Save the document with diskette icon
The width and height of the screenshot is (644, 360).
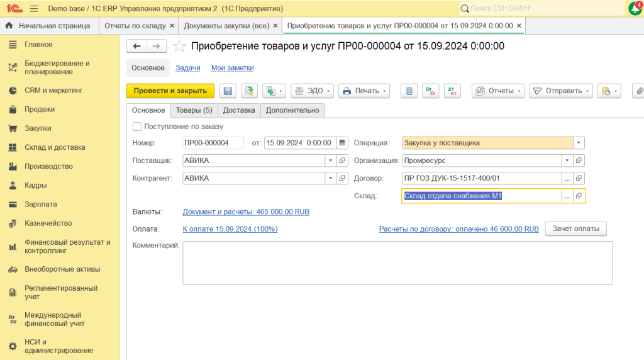[x=228, y=91]
